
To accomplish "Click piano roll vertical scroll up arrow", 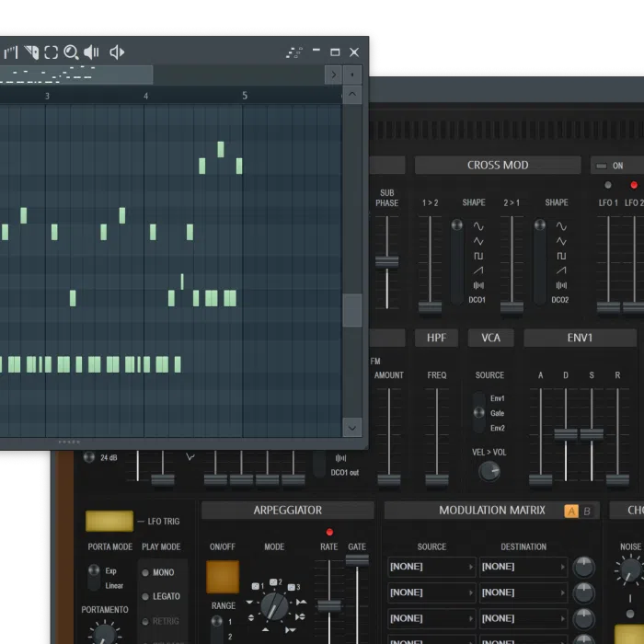I will coord(352,94).
